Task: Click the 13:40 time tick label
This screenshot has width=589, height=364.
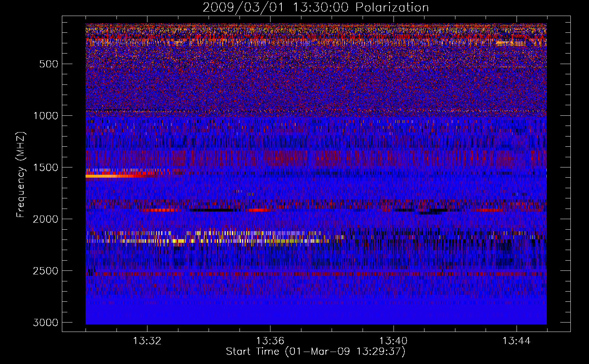Action: [393, 341]
